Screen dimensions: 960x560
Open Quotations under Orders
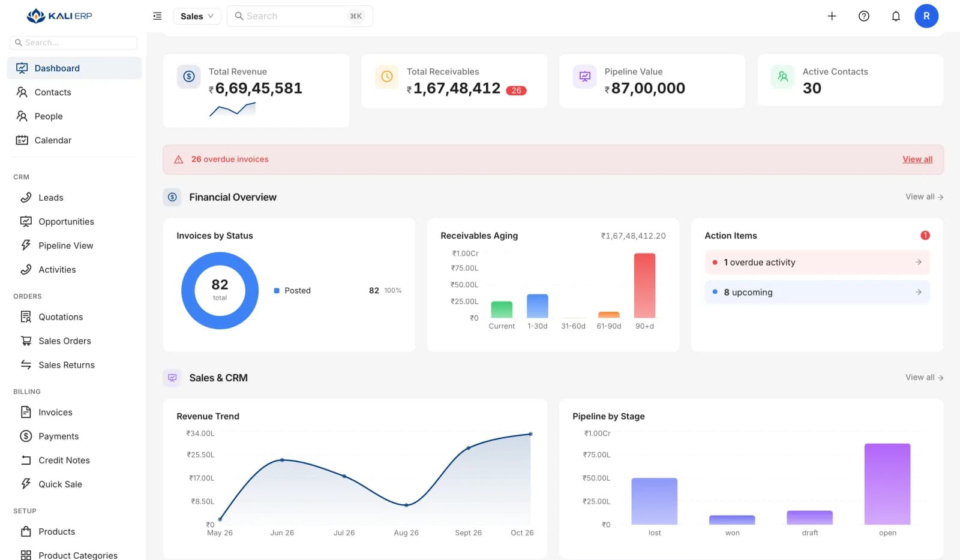tap(74, 317)
